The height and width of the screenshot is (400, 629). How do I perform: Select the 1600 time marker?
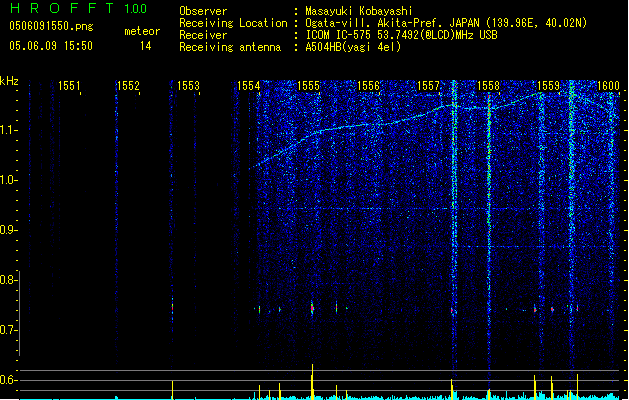608,86
